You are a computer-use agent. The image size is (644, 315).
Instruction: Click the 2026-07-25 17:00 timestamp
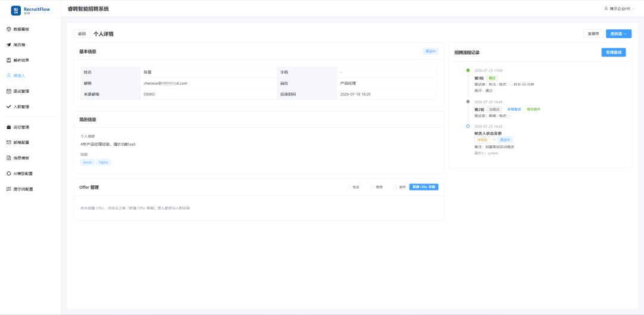488,70
